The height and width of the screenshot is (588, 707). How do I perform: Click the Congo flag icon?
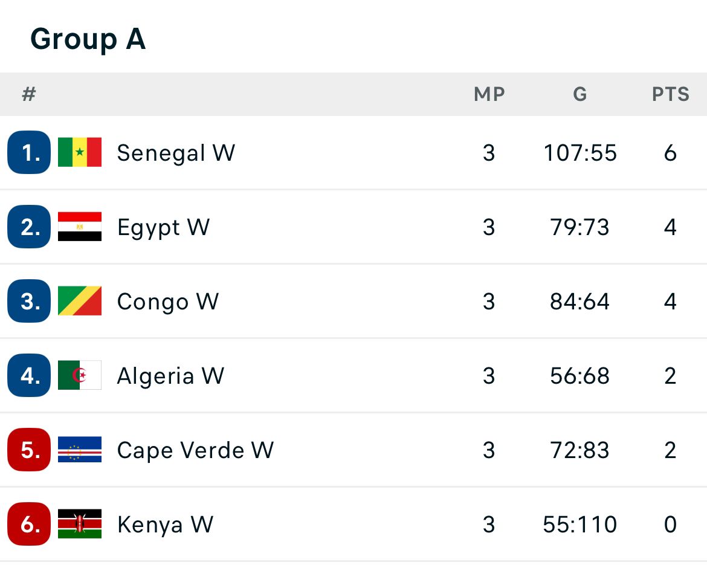80,301
